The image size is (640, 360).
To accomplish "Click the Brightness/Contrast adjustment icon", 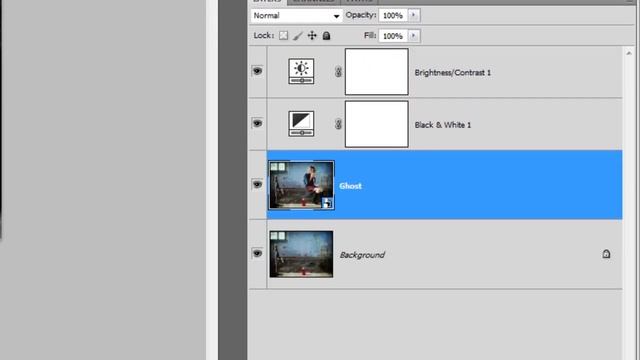I will coord(301,71).
